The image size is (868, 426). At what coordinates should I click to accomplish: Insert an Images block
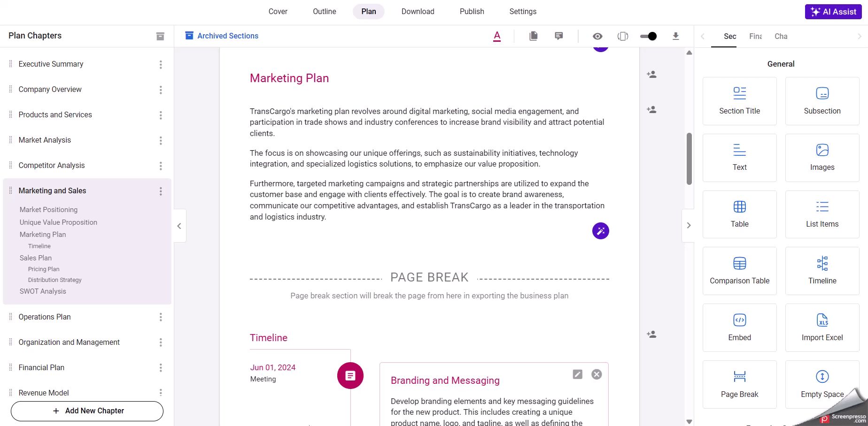822,158
